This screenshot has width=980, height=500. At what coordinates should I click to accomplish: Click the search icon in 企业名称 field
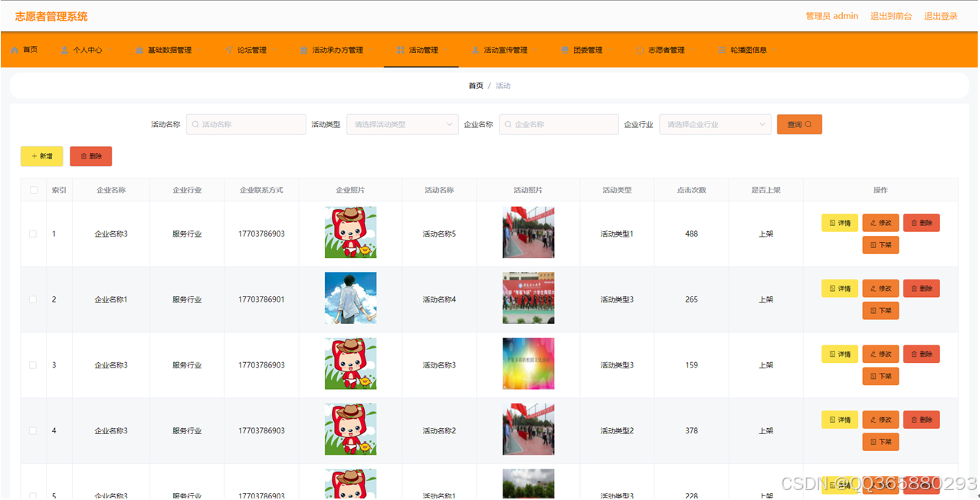coord(508,124)
